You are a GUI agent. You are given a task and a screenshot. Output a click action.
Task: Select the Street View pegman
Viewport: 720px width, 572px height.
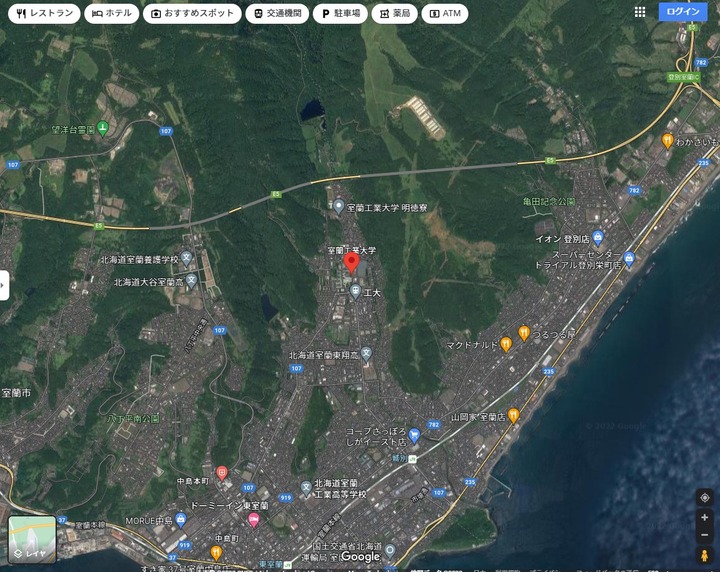(704, 555)
